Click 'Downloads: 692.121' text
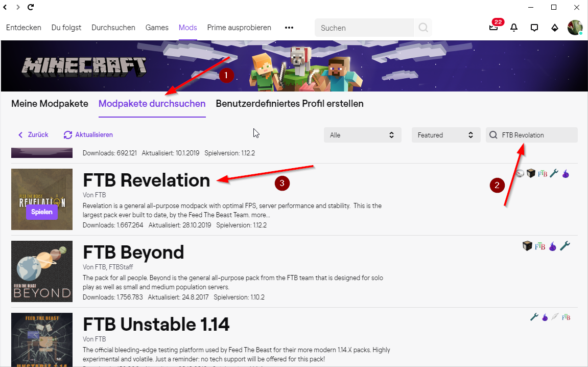The width and height of the screenshot is (588, 367). [x=110, y=153]
